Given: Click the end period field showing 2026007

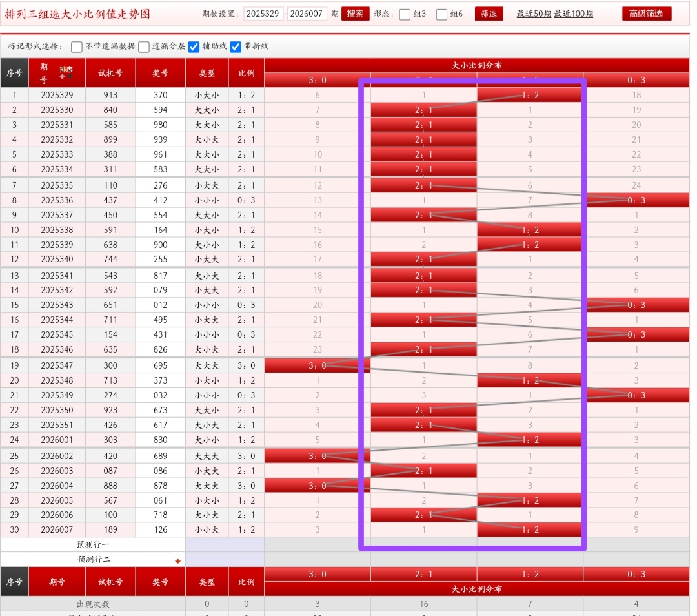Looking at the screenshot, I should coord(307,14).
